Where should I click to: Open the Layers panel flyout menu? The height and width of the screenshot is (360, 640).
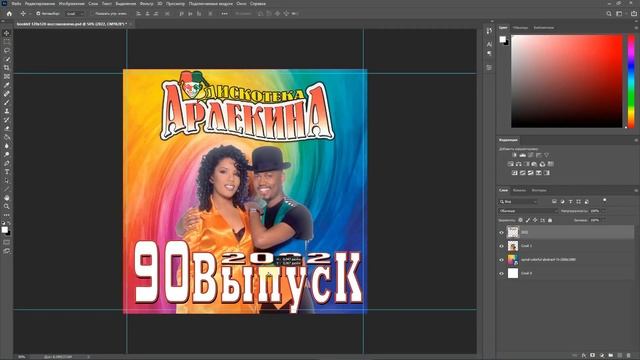tap(636, 191)
